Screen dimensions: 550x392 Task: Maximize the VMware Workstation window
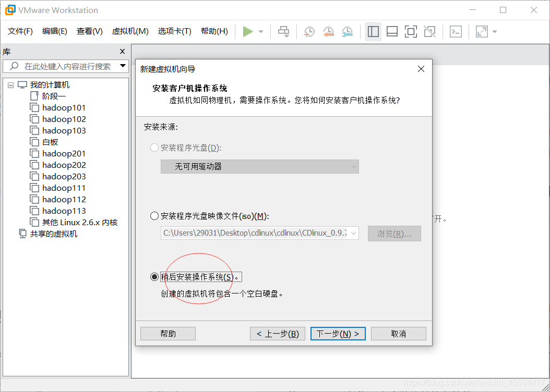[x=503, y=10]
